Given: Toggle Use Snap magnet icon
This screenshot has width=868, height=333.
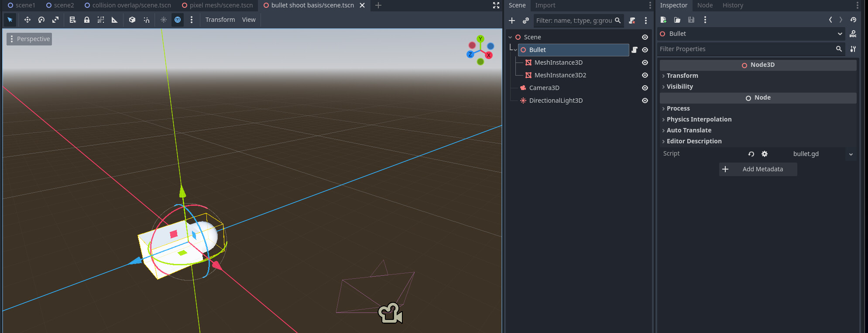Looking at the screenshot, I should pos(147,20).
